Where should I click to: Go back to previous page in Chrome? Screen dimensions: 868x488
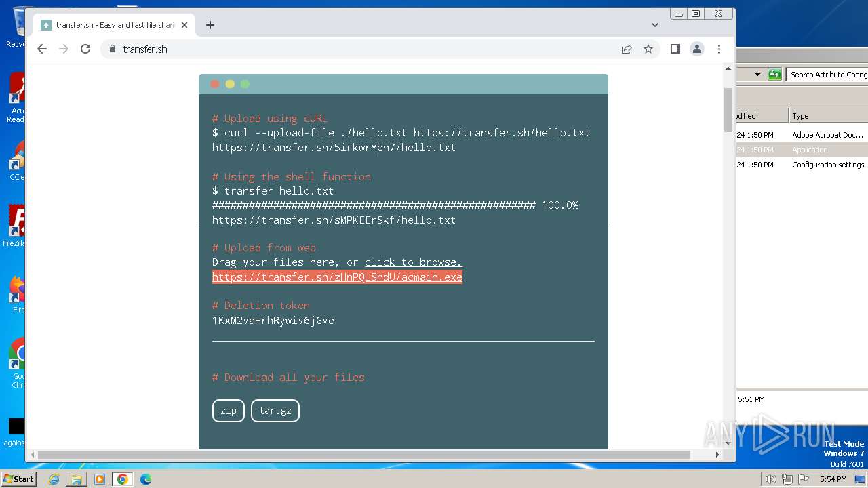click(x=42, y=49)
